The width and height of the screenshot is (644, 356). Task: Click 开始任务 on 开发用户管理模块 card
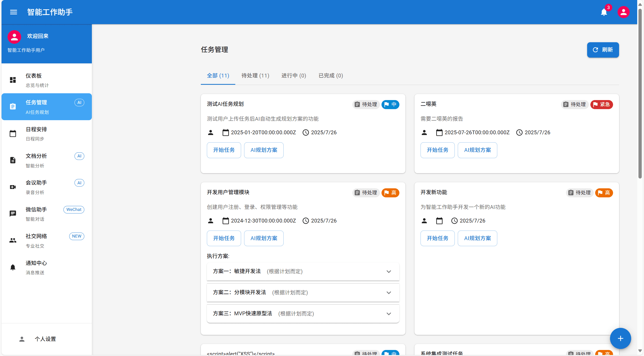coord(224,239)
